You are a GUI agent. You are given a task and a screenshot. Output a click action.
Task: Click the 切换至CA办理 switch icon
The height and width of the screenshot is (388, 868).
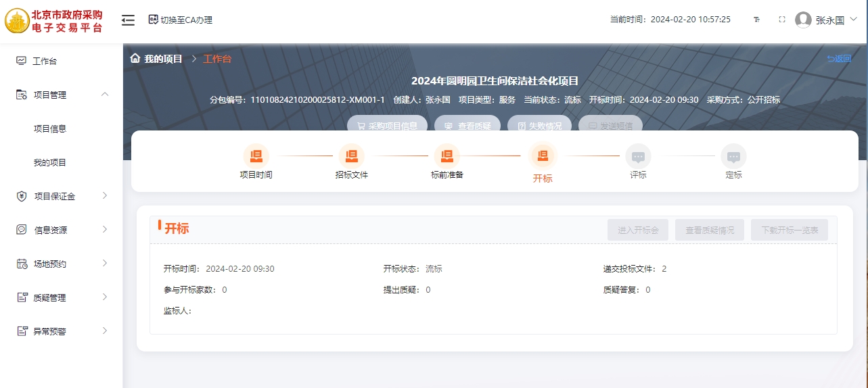(153, 20)
